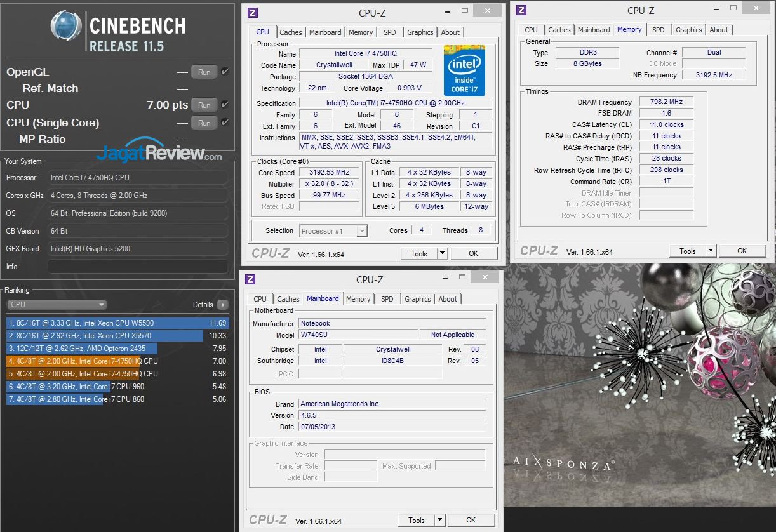Click the JagatReview.com watermark logo
Image resolution: width=776 pixels, height=532 pixels.
pos(159,153)
